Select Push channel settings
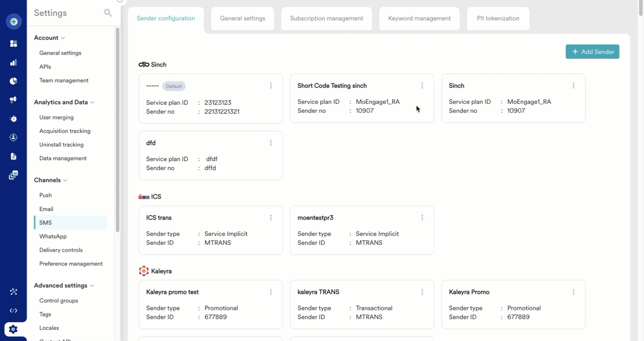644x341 pixels. [46, 195]
